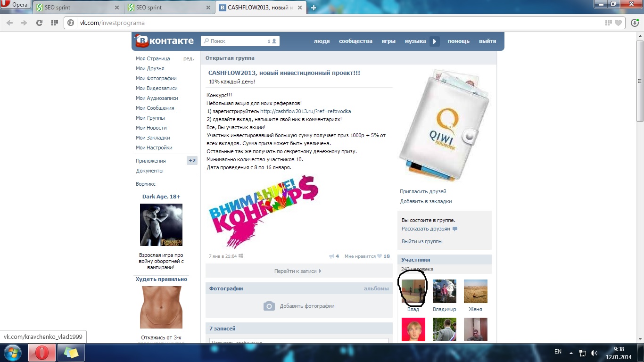Open Вормикс app link
Viewport: 644px width, 362px height.
pyautogui.click(x=146, y=184)
